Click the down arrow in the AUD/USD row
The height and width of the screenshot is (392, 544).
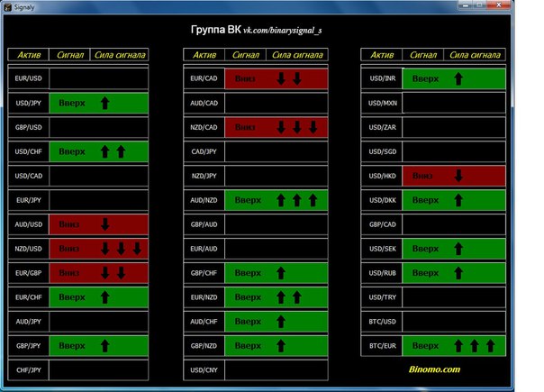(x=105, y=224)
